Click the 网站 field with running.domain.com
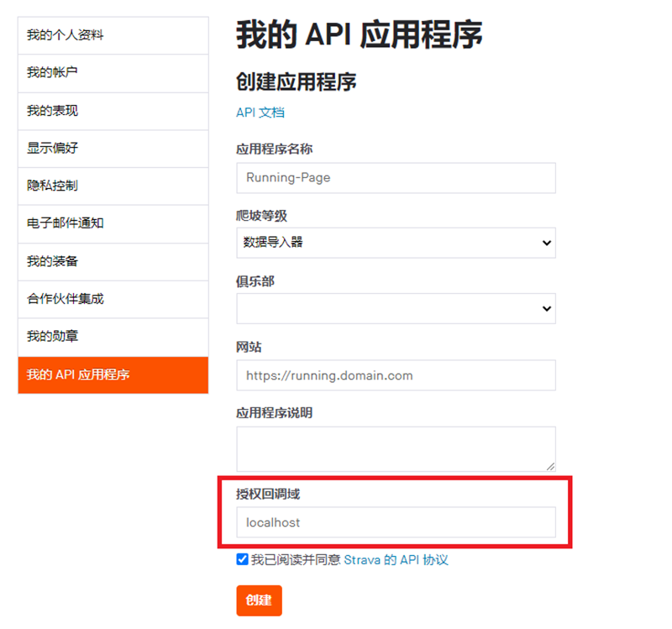 [x=396, y=375]
